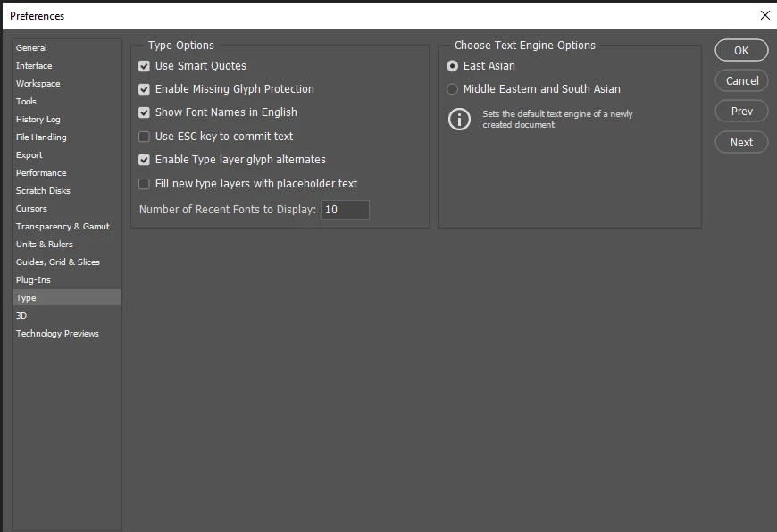Open File Handling preferences category
This screenshot has height=532, width=777.
point(67,137)
